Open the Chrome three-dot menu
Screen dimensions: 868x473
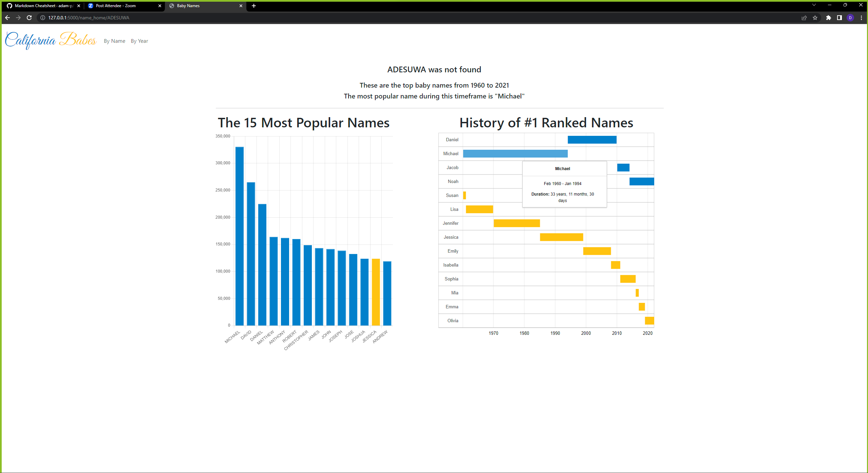pos(861,18)
